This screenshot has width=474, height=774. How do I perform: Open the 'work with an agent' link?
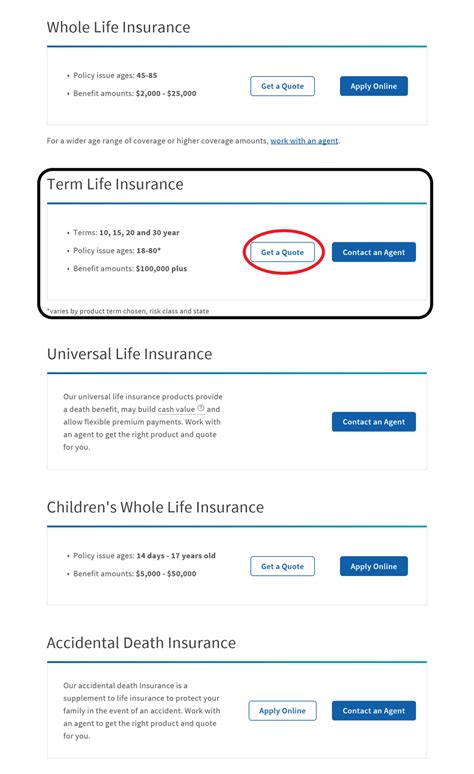click(x=304, y=141)
